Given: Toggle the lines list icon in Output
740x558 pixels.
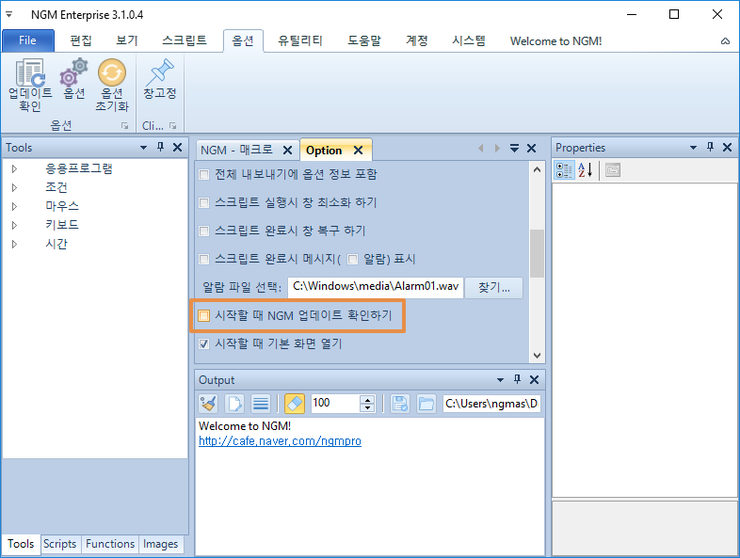Looking at the screenshot, I should click(x=261, y=404).
